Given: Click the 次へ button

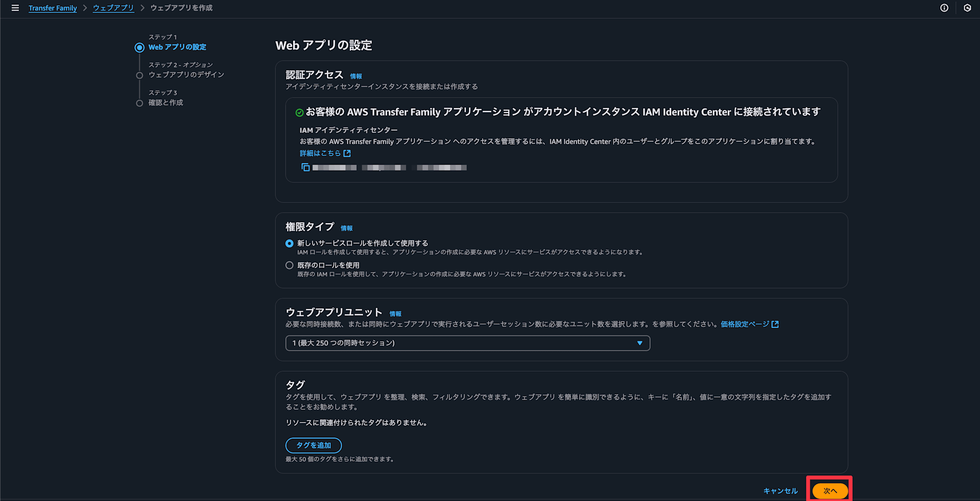Looking at the screenshot, I should tap(830, 491).
